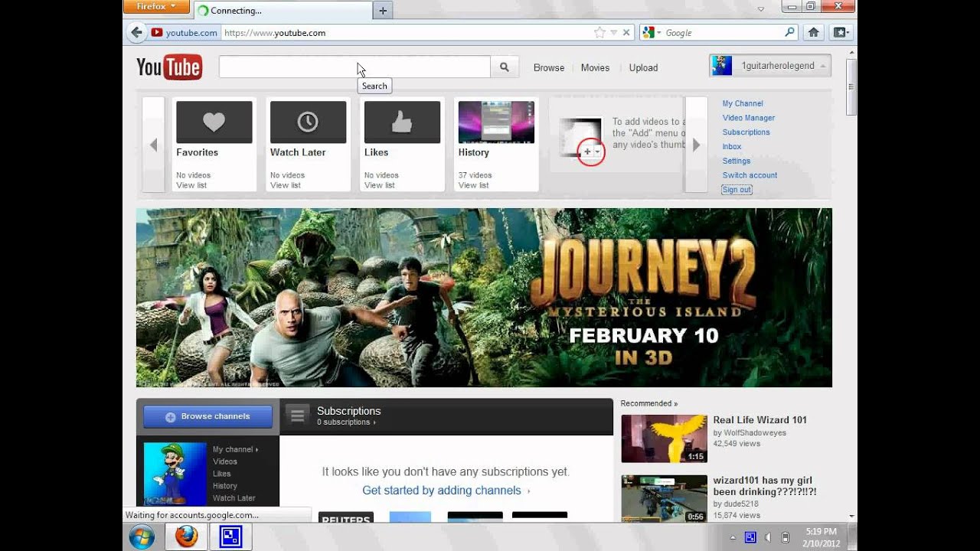
Task: Open the Browse menu link
Action: (x=549, y=67)
